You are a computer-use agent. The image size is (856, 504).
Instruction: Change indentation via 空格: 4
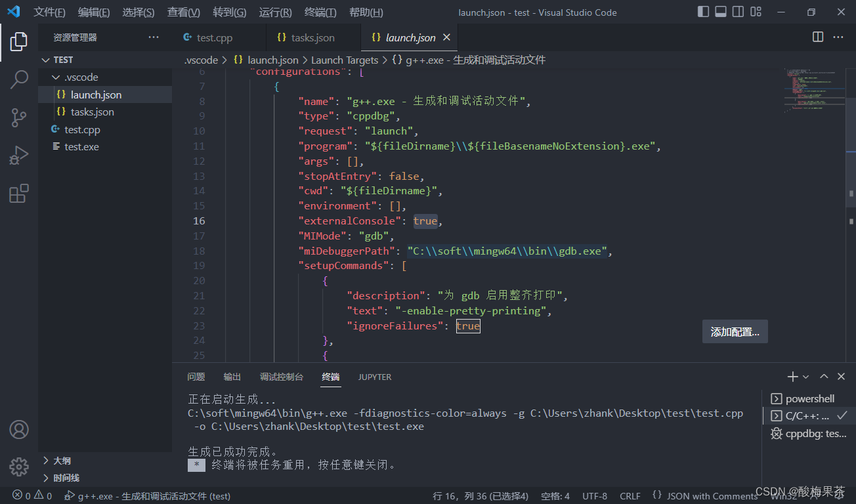pos(555,496)
